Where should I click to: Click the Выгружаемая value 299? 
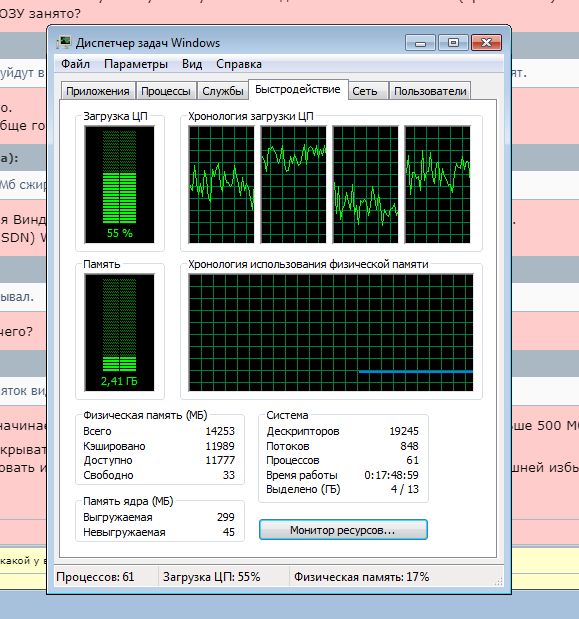pyautogui.click(x=226, y=517)
